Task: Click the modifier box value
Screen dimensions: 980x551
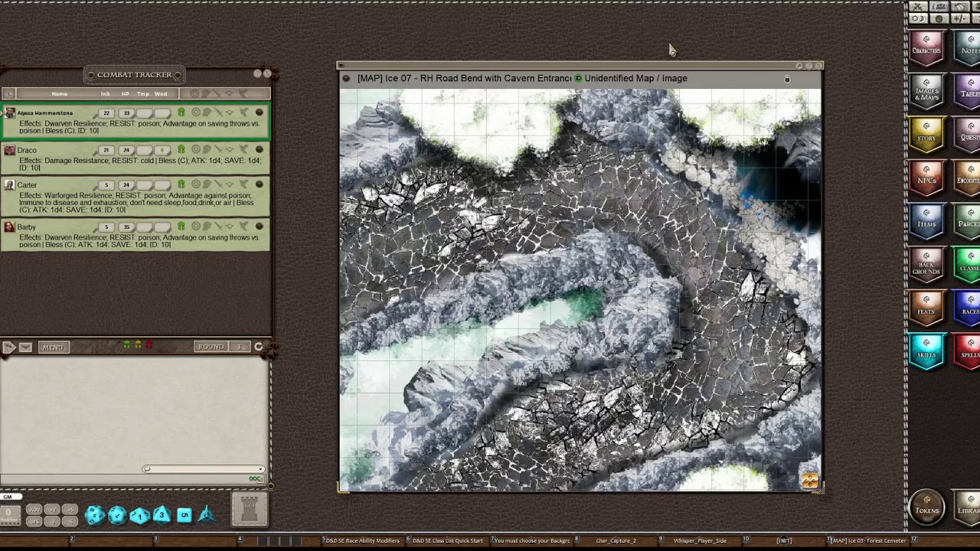Action: click(8, 511)
